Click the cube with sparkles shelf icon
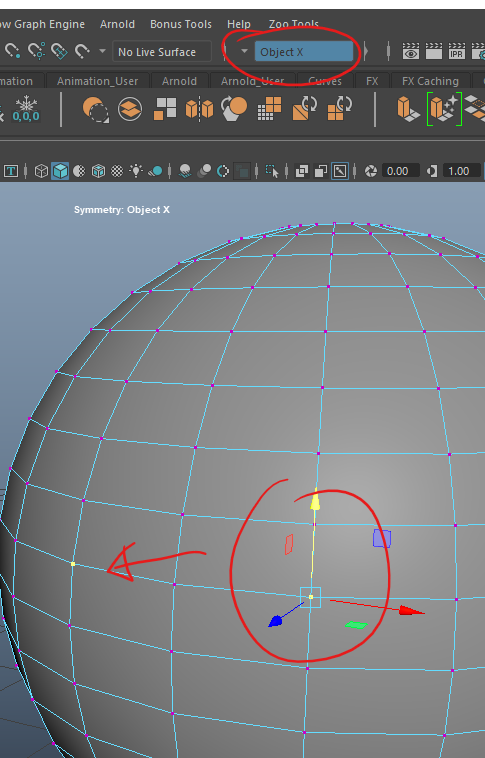Viewport: 485px width, 758px height. pos(444,108)
